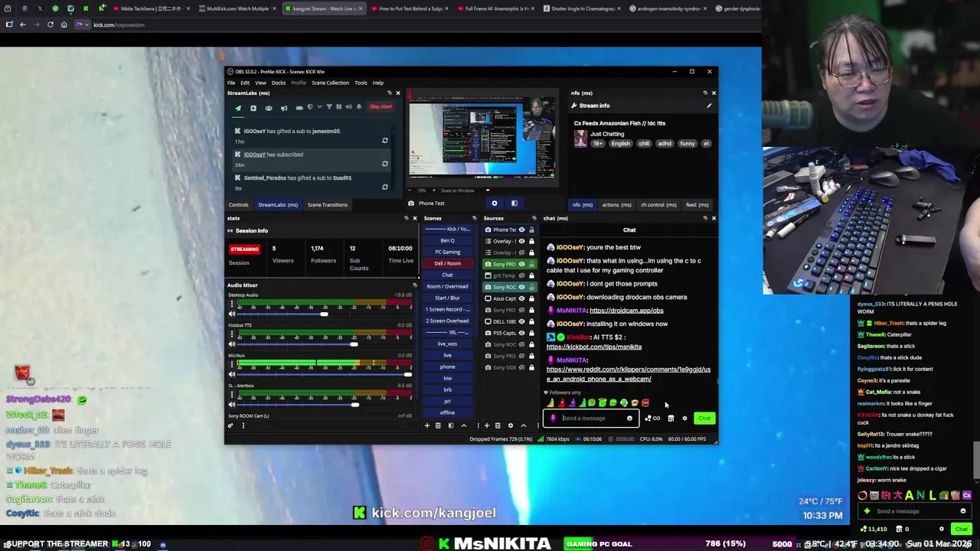Mute the Mic/Aux channel
The image size is (980, 551).
(232, 374)
